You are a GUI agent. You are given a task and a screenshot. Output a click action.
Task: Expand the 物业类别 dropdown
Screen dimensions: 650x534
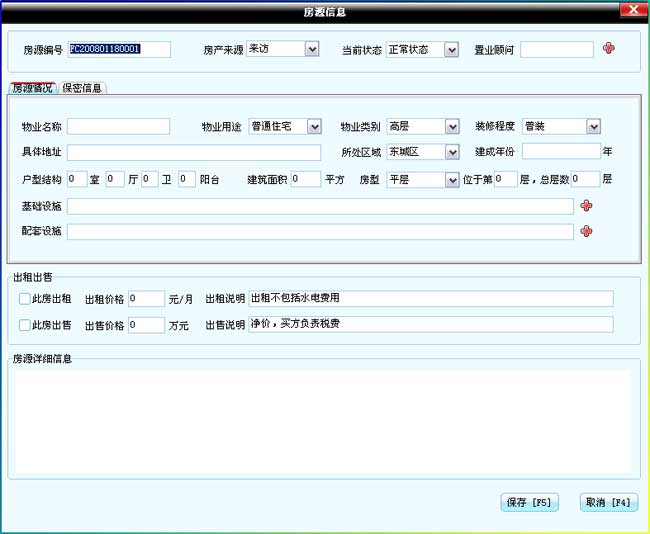click(452, 127)
